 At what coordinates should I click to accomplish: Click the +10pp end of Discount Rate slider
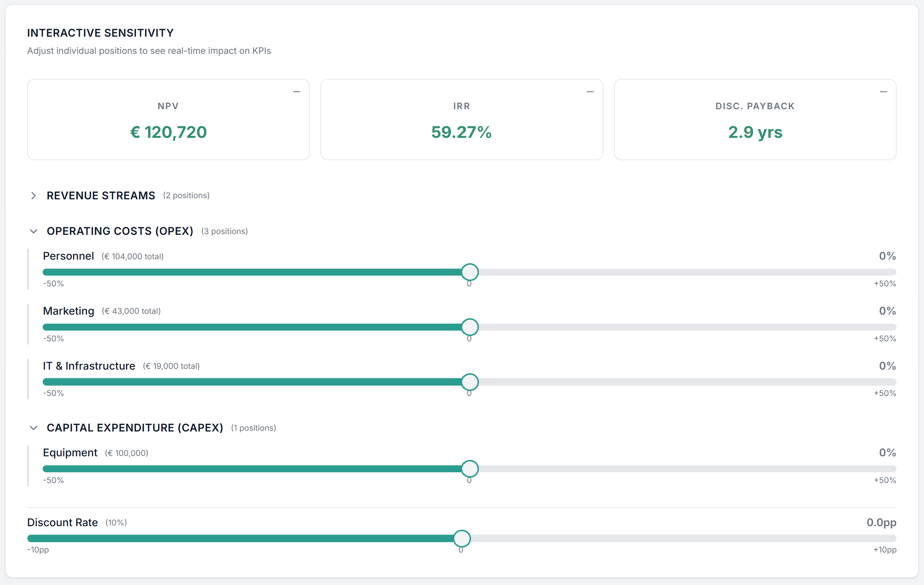tap(885, 550)
